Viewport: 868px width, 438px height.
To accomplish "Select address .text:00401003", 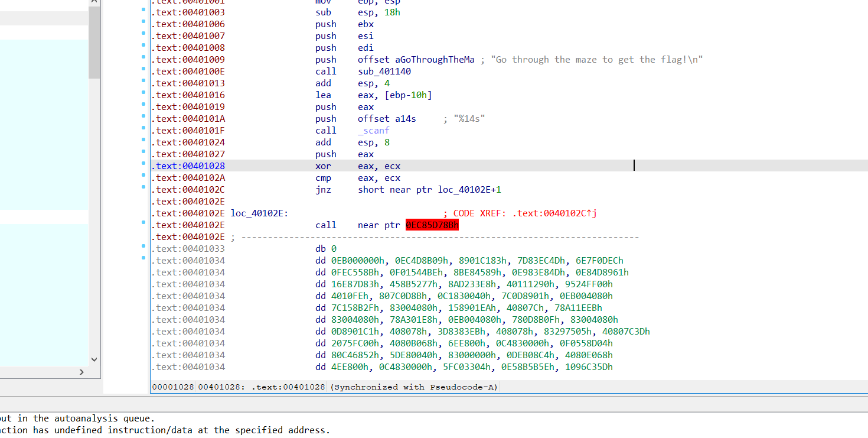I will pos(188,12).
